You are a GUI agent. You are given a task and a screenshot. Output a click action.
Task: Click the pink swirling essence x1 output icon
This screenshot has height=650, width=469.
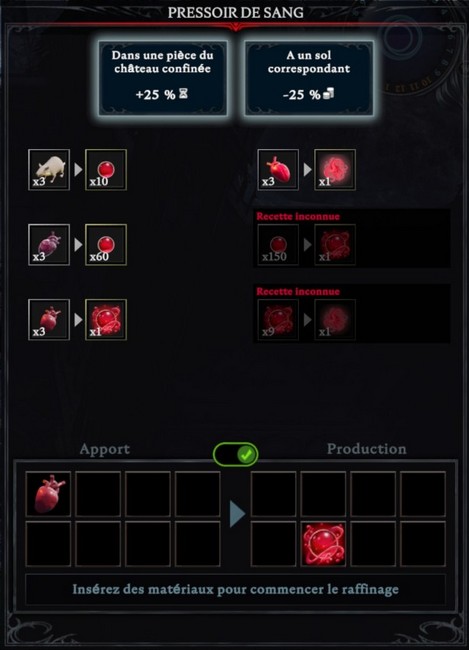(335, 170)
